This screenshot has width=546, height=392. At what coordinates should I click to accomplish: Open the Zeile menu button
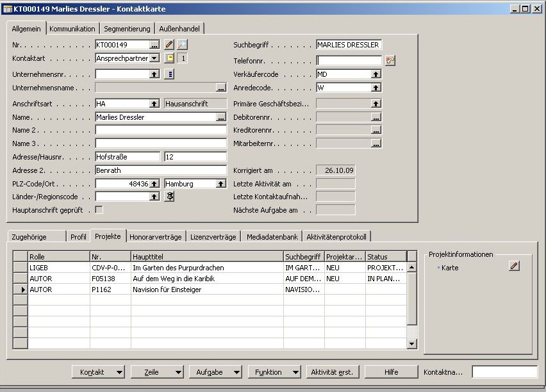pyautogui.click(x=157, y=372)
